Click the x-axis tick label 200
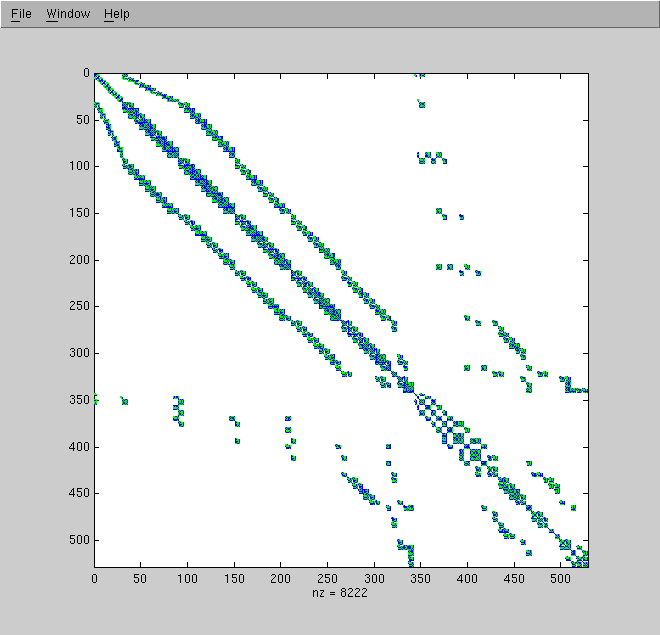The image size is (660, 635). (280, 579)
